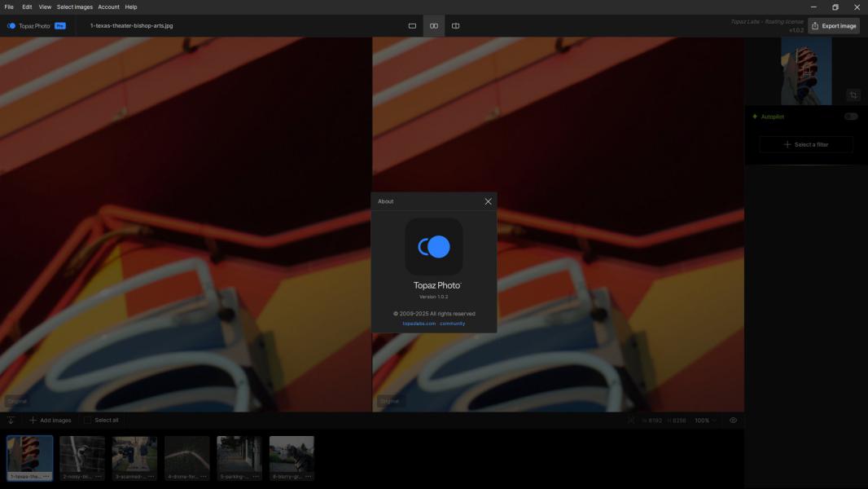Enable the Autopilot toggle
The height and width of the screenshot is (489, 868).
[850, 117]
